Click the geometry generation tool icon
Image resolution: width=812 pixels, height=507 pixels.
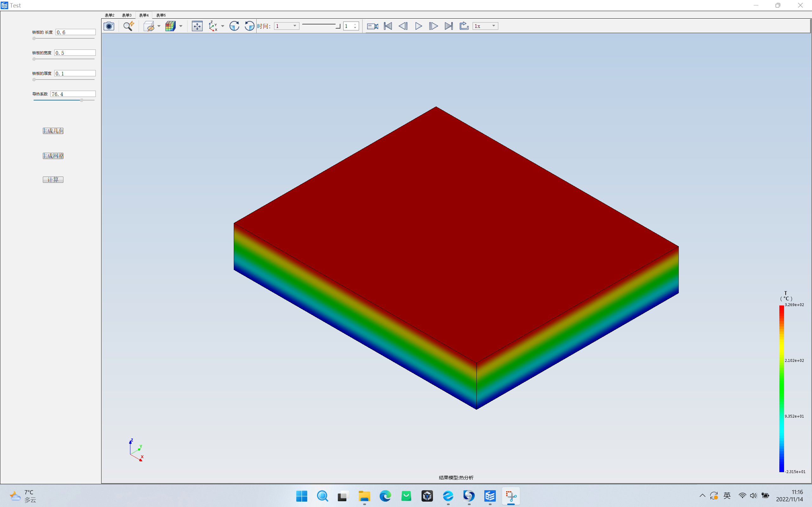tap(53, 130)
